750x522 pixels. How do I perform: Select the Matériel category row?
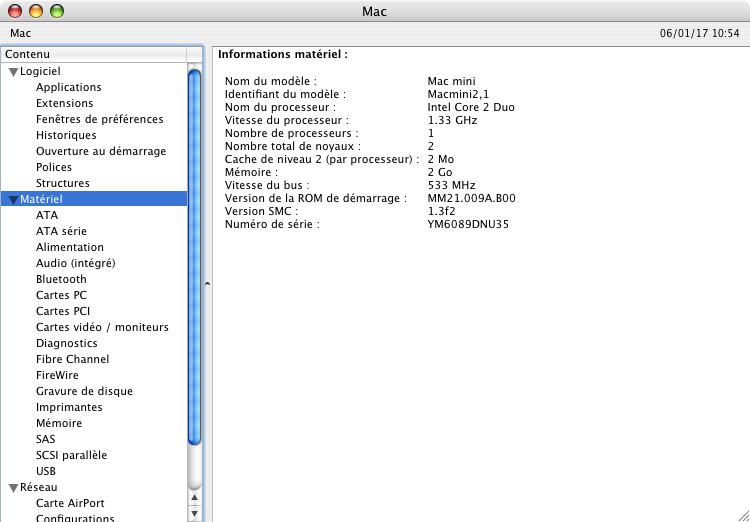click(94, 199)
